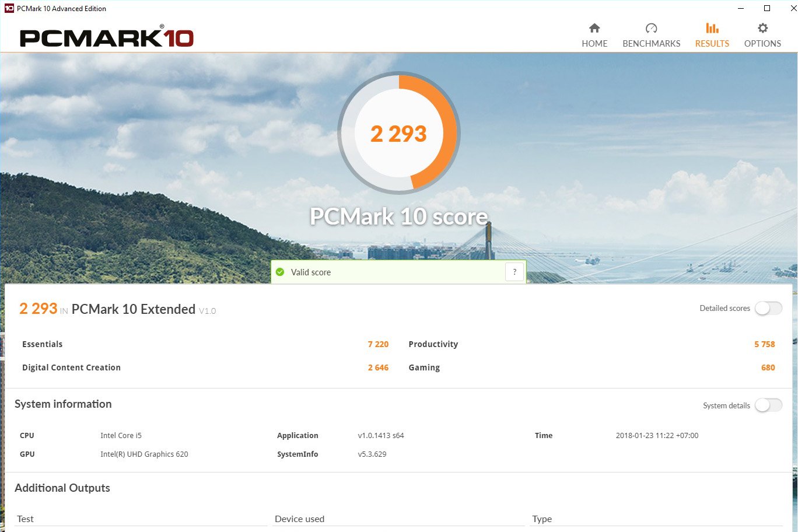Click the SystemInfo version v5.3.629
Screen dimensions: 798x532
(372, 454)
